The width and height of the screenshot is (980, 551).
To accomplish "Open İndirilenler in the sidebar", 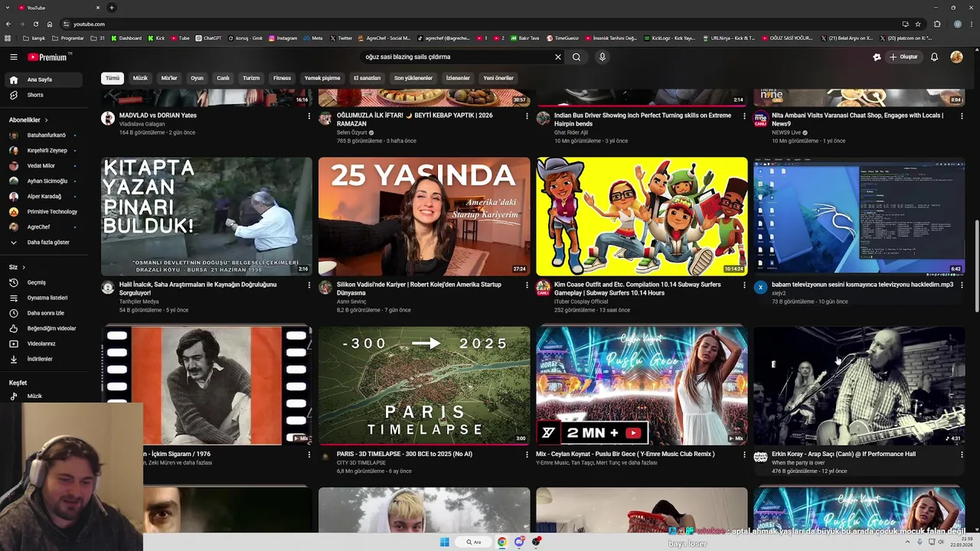I will pyautogui.click(x=44, y=359).
